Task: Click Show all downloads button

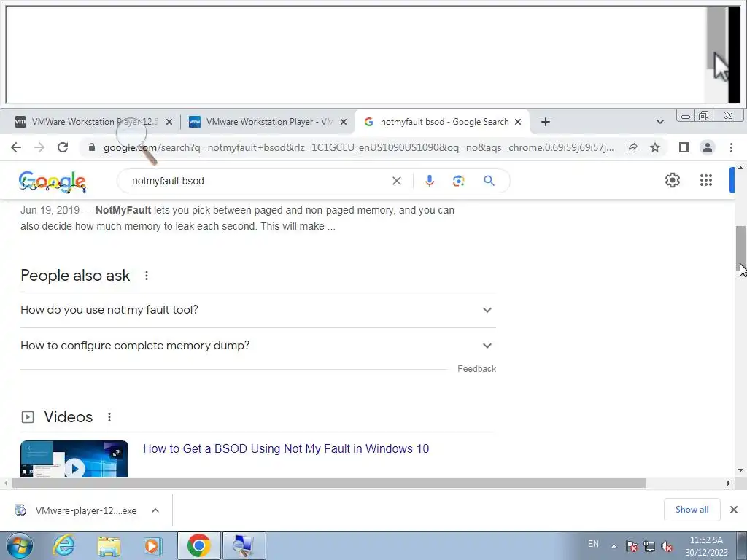Action: (x=692, y=510)
